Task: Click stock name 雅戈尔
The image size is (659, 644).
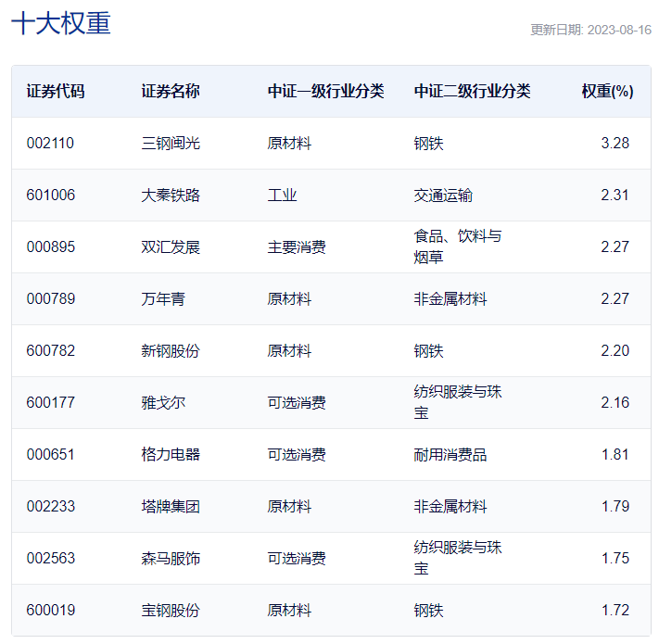Action: click(x=163, y=402)
